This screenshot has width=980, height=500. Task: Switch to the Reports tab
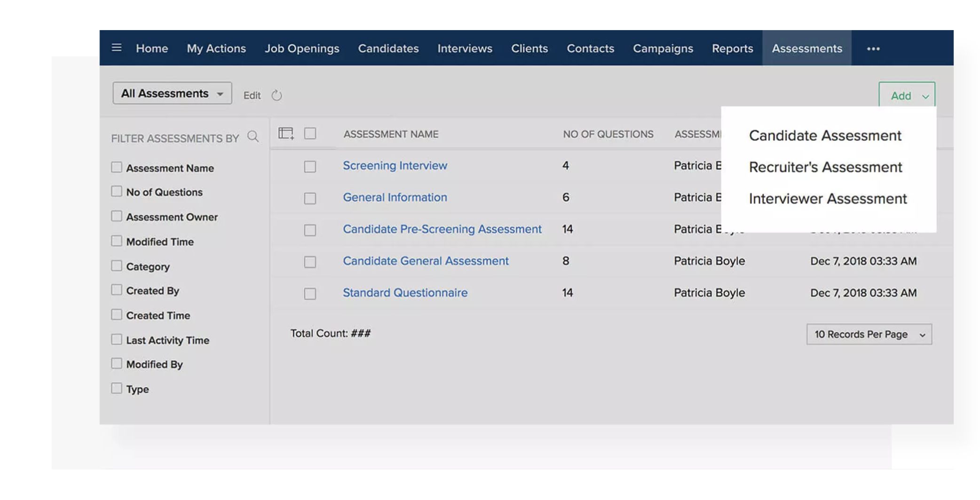click(x=732, y=48)
